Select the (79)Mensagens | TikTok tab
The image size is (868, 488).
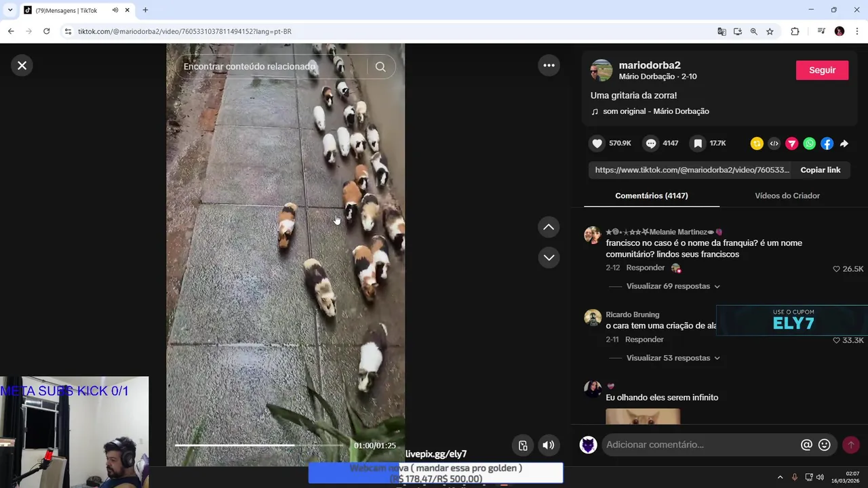pyautogui.click(x=77, y=10)
